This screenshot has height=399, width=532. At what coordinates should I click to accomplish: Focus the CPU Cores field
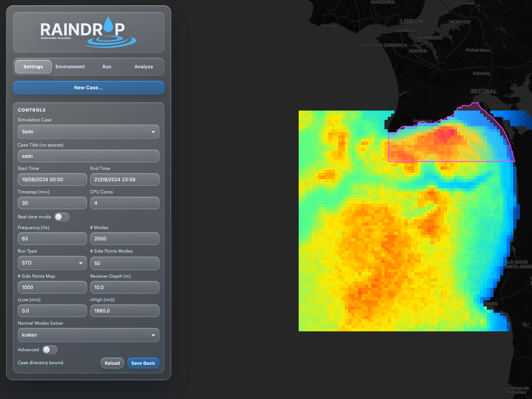pos(125,203)
